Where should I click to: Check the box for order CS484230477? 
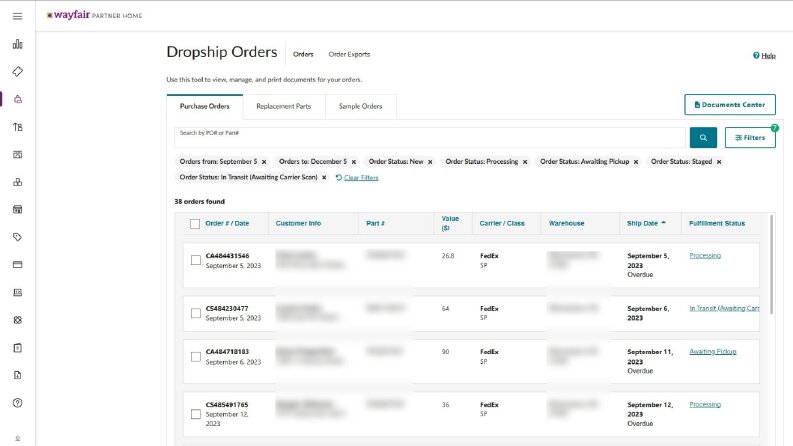(x=196, y=313)
